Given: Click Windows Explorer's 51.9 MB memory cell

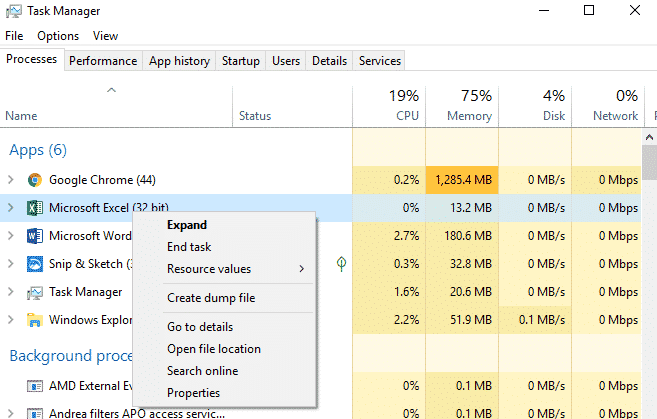Looking at the screenshot, I should tap(462, 320).
